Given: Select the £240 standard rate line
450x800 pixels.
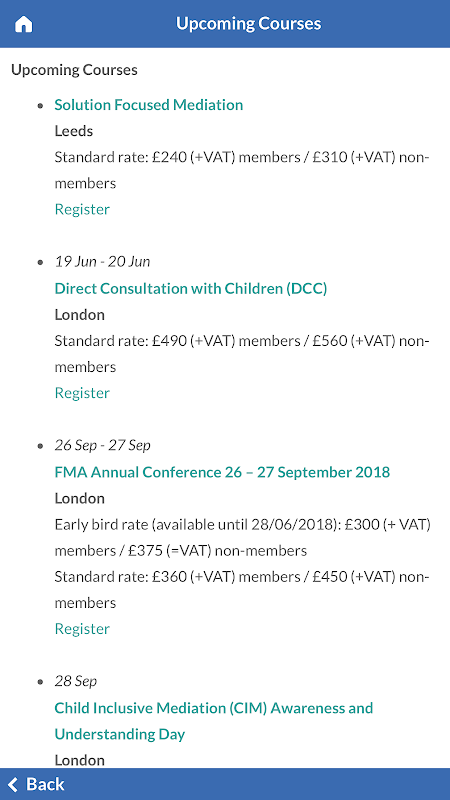Looking at the screenshot, I should point(242,170).
